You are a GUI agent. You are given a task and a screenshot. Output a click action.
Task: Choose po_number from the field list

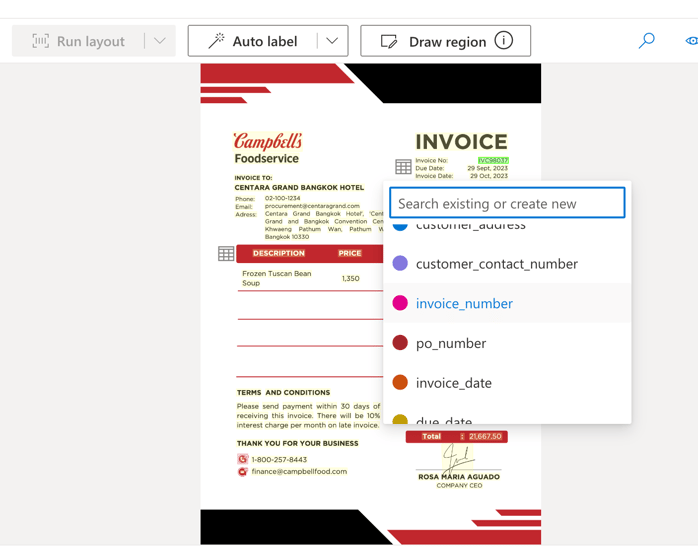coord(451,343)
